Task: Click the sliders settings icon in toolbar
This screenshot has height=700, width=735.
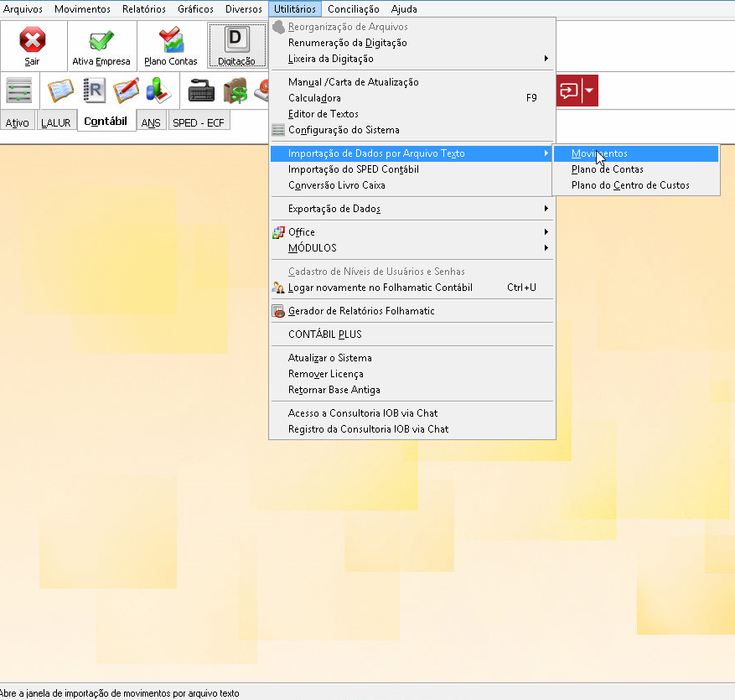Action: coord(18,90)
